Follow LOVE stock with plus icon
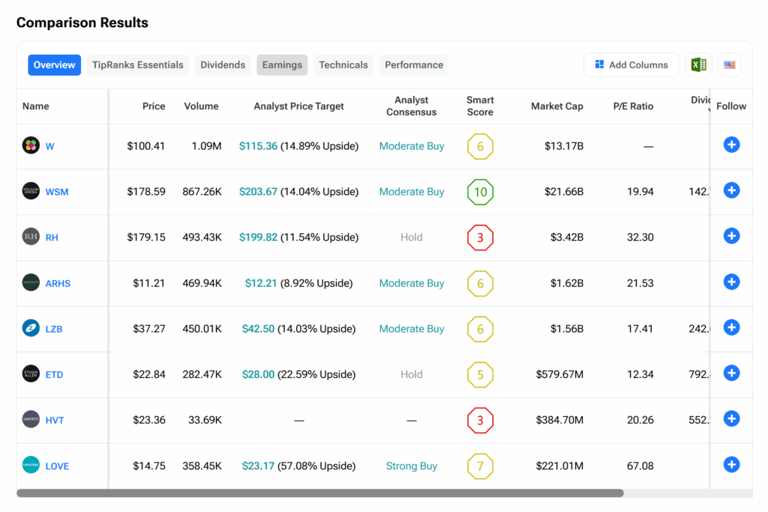The height and width of the screenshot is (512, 768). point(731,465)
